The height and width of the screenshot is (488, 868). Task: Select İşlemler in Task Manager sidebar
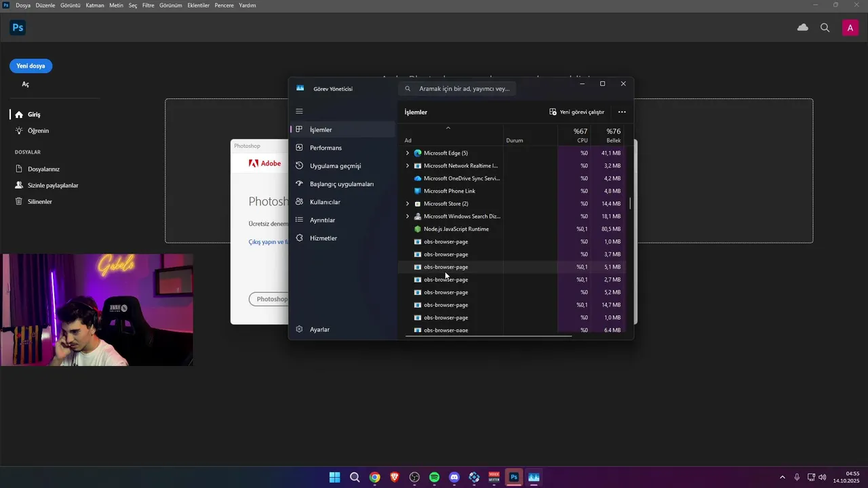tap(342, 129)
